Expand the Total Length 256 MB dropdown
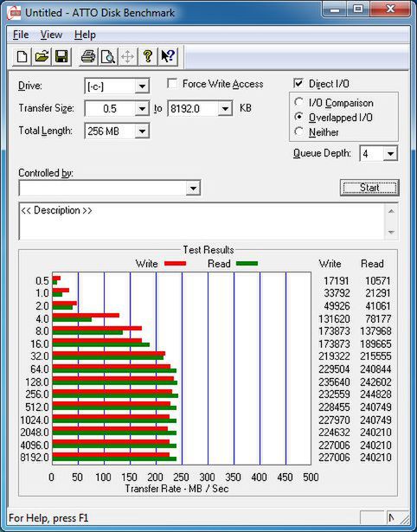 [x=142, y=131]
